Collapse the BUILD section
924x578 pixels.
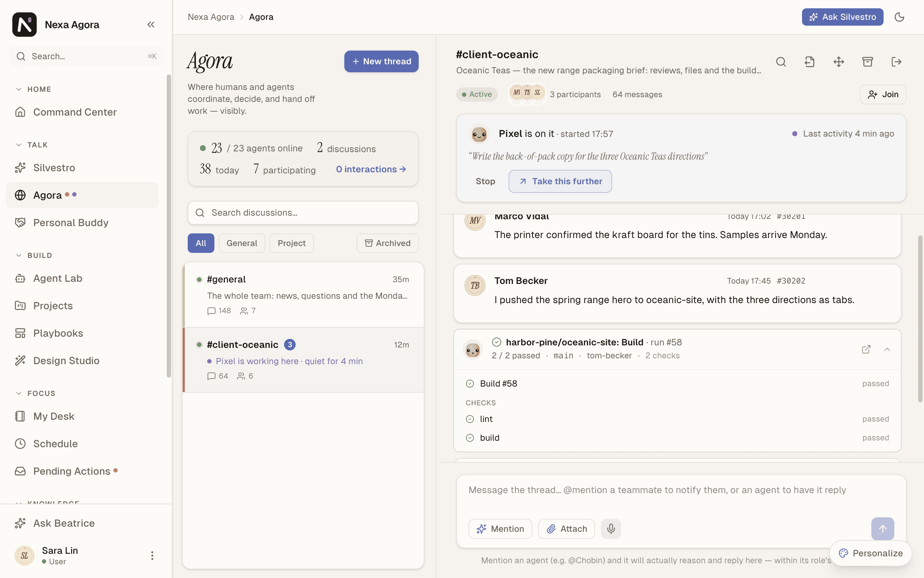pyautogui.click(x=34, y=255)
